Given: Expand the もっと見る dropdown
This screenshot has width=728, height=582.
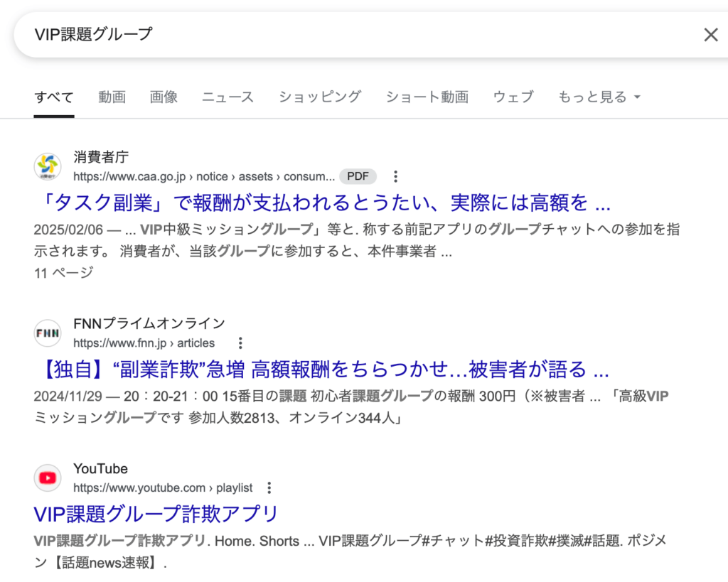Looking at the screenshot, I should 599,97.
